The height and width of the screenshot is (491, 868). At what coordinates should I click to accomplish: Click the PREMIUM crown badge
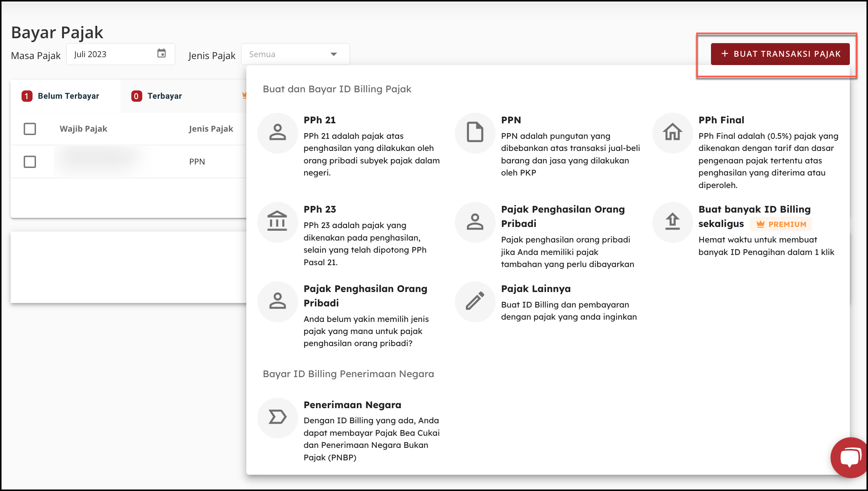click(x=781, y=224)
